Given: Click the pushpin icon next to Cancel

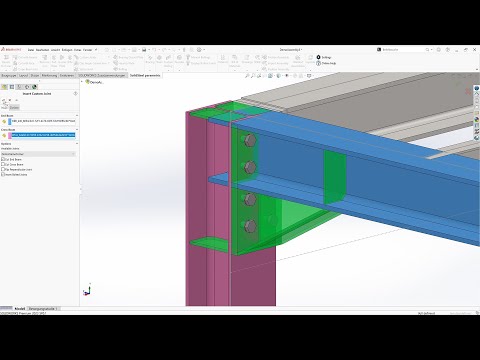Looking at the screenshot, I should (16, 100).
